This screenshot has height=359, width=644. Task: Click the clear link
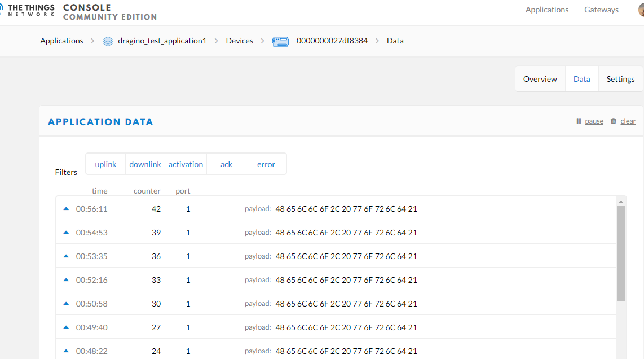coord(628,121)
